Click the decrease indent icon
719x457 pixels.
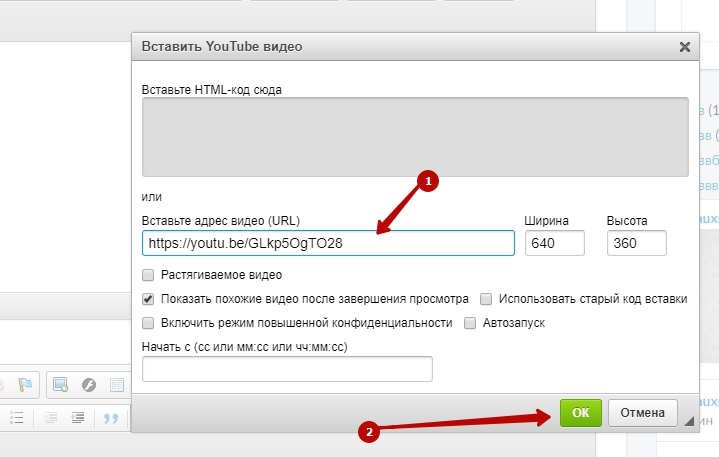[50, 418]
